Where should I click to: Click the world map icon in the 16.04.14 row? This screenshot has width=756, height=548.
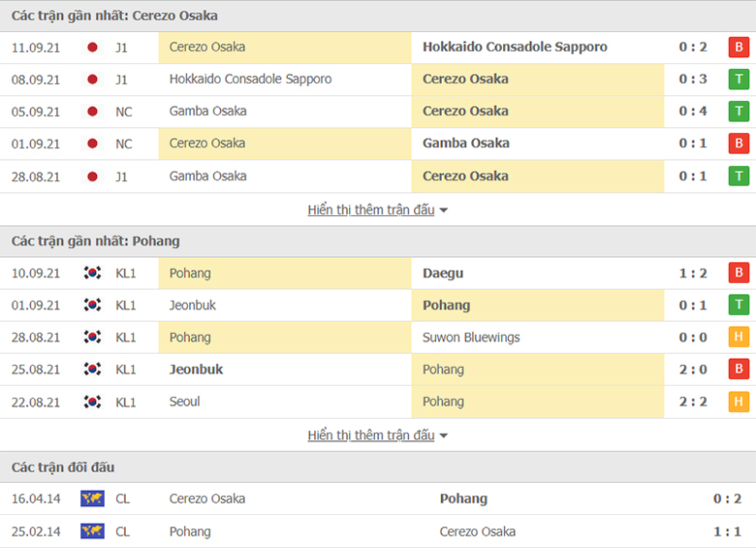92,499
